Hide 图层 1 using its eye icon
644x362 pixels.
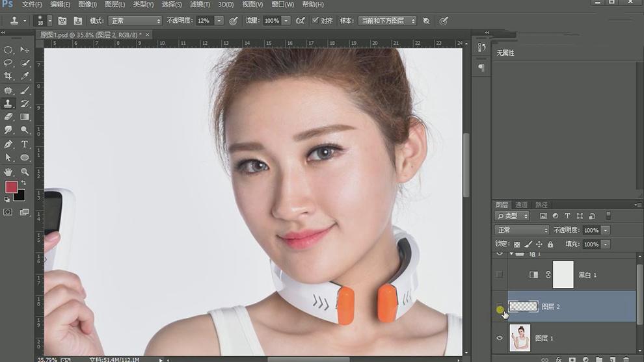click(x=500, y=338)
